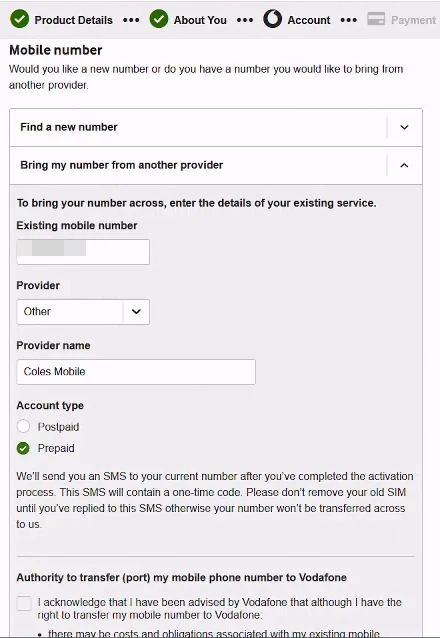The image size is (440, 638).
Task: Tick the port authority acknowledgement checkbox
Action: click(24, 603)
